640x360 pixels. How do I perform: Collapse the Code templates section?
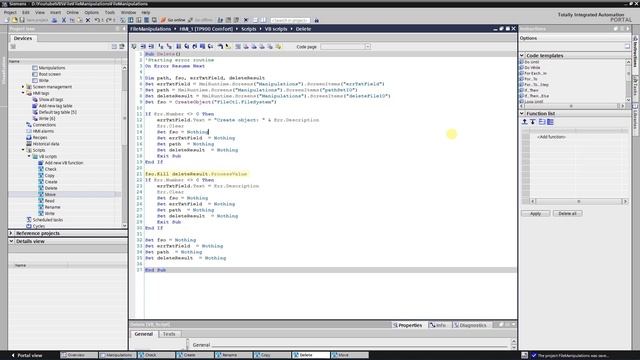522,55
